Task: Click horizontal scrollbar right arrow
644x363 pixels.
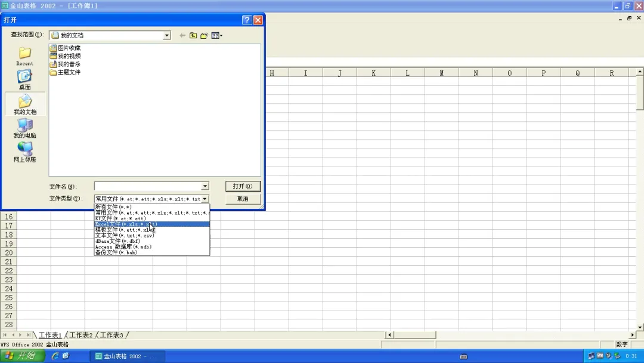Action: tap(633, 335)
